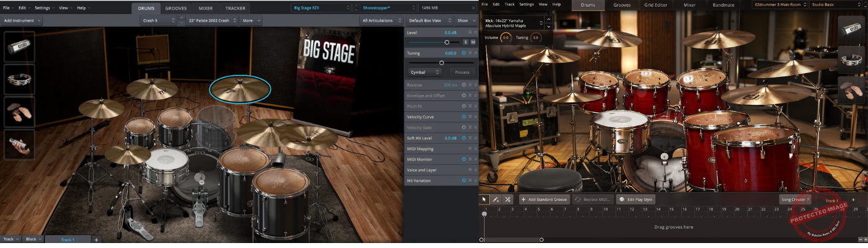Screen dimensions: 868x248
Task: Open the Cymbal tuning type dropdown
Action: 425,73
